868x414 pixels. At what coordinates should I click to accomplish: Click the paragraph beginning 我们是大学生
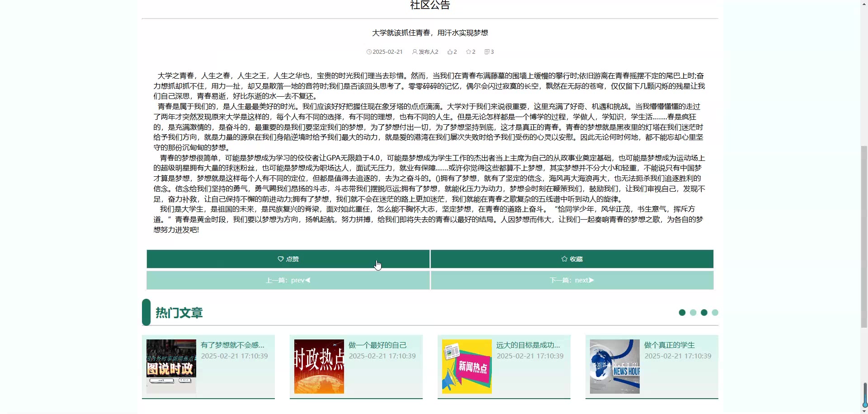tap(429, 220)
